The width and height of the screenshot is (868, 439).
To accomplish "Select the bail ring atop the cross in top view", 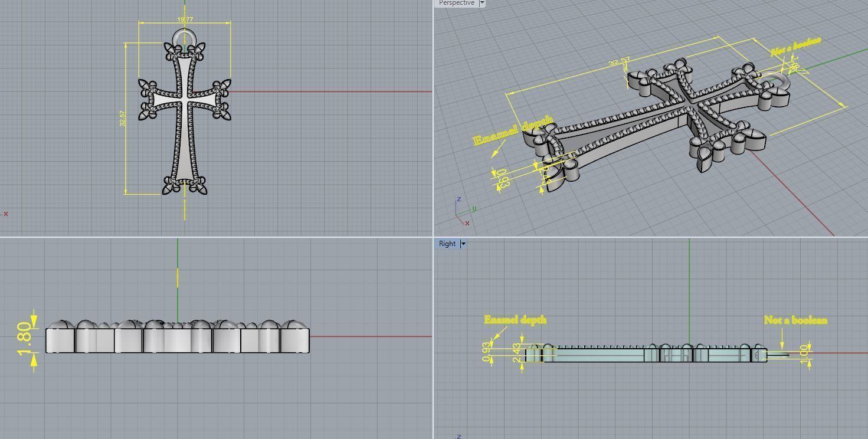I will tap(185, 39).
